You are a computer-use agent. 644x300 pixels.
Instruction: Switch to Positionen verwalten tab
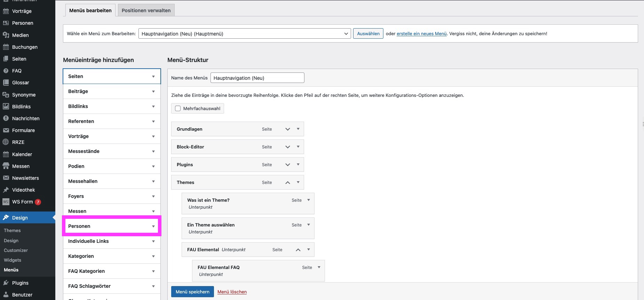[146, 10]
